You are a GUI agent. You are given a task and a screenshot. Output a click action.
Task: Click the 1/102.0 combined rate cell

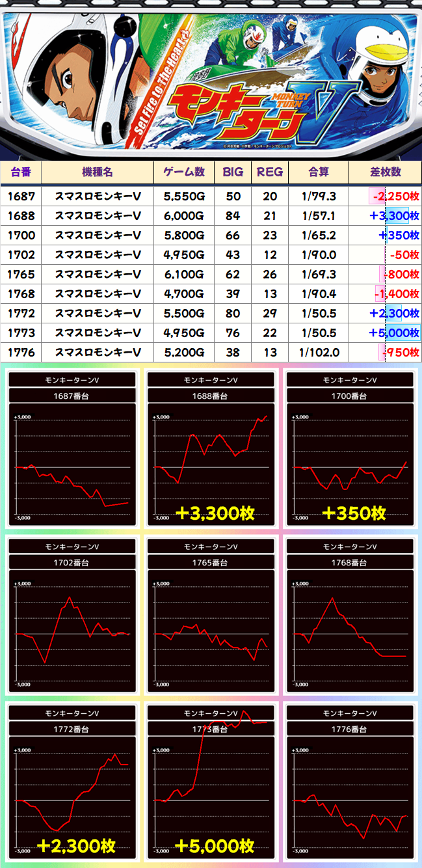click(x=319, y=352)
